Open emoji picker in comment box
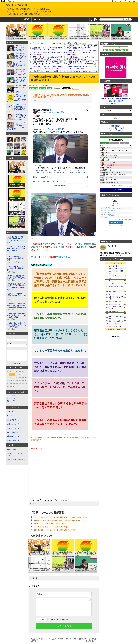This screenshot has height=644, width=138. (x=90, y=600)
